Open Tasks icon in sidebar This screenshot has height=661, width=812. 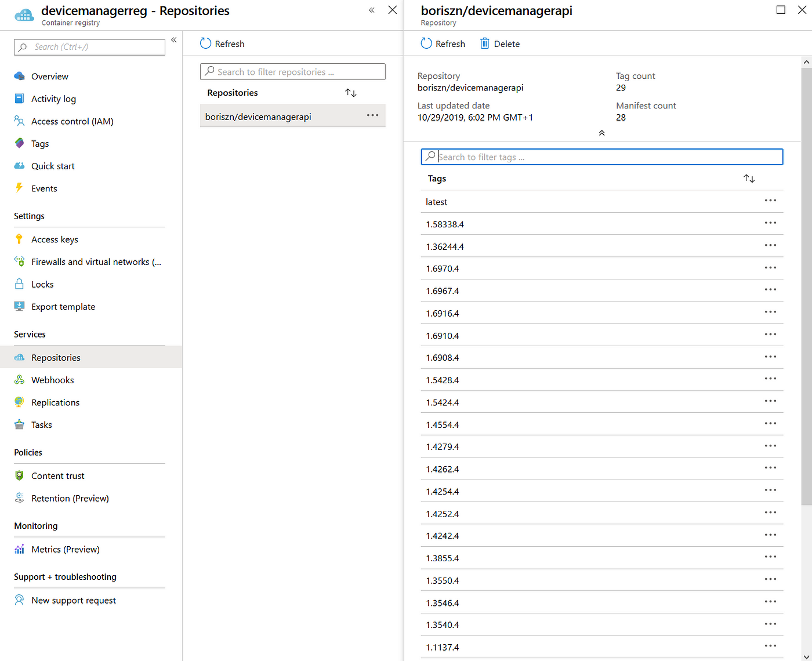pos(19,424)
